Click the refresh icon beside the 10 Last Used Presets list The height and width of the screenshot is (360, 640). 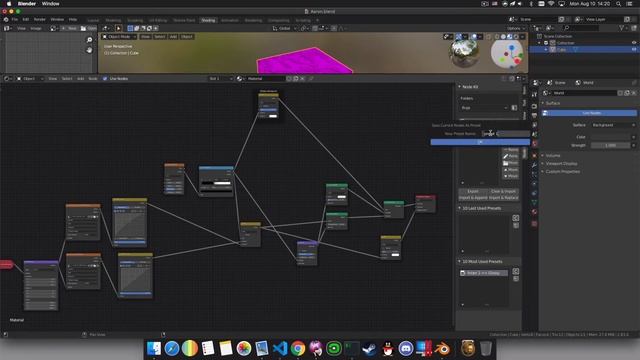(516, 218)
